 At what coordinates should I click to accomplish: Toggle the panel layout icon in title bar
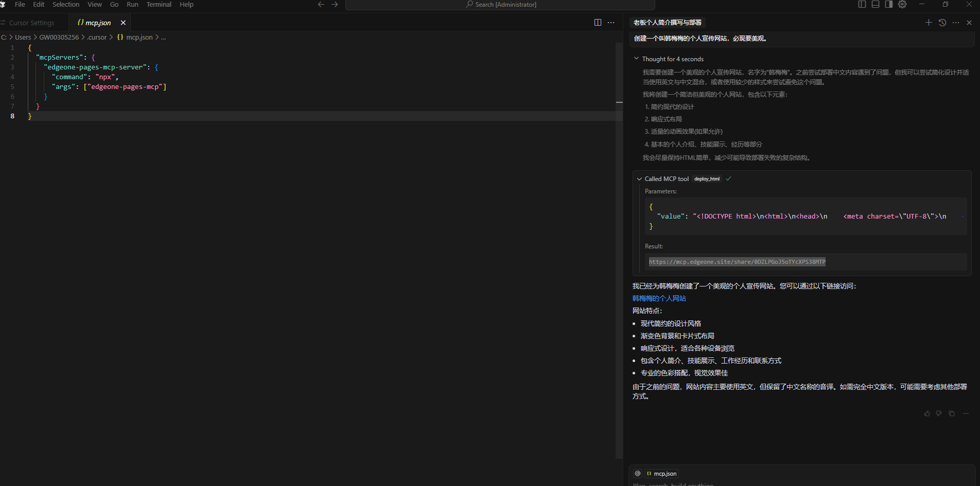pos(875,4)
